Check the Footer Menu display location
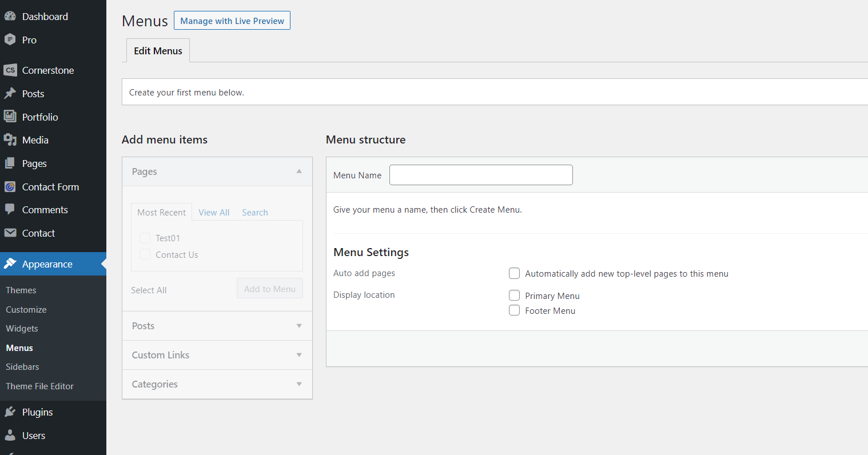 pos(515,310)
